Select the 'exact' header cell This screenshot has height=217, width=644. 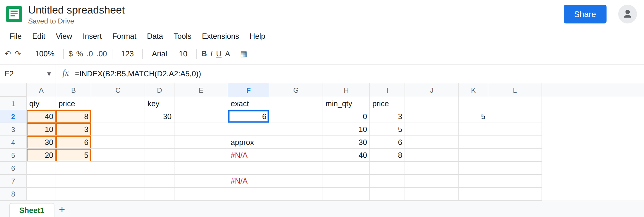pos(249,104)
